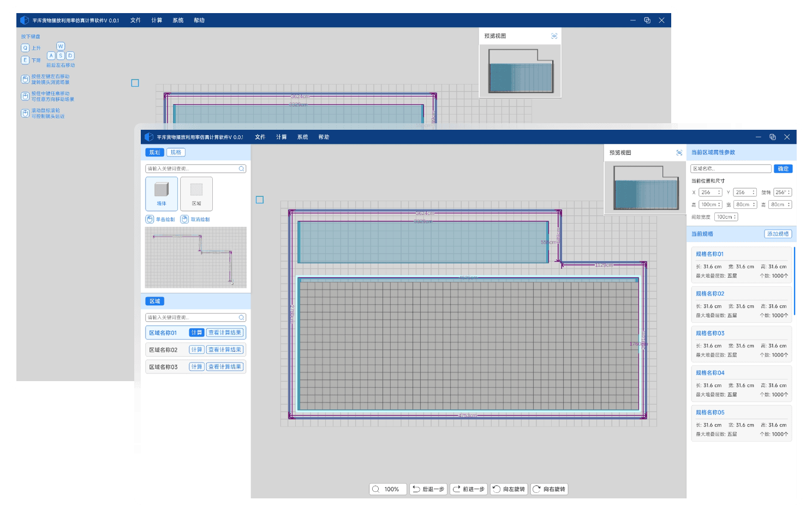
Task: Select the 规格名称03 card
Action: coord(742,343)
